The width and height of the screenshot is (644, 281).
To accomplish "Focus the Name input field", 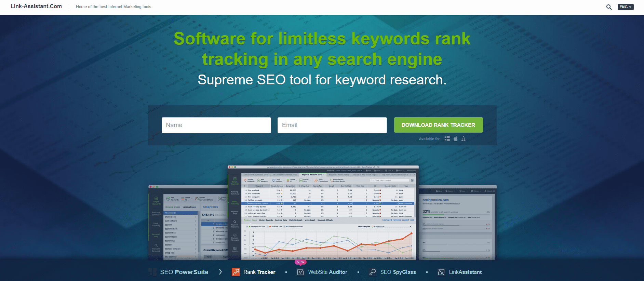I will (x=216, y=125).
